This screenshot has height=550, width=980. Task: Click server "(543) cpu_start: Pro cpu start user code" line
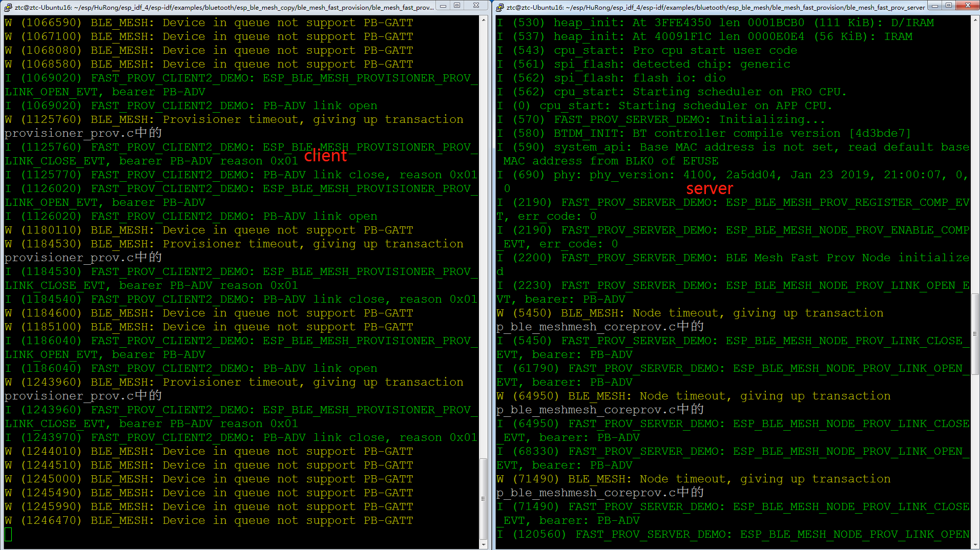pyautogui.click(x=647, y=51)
